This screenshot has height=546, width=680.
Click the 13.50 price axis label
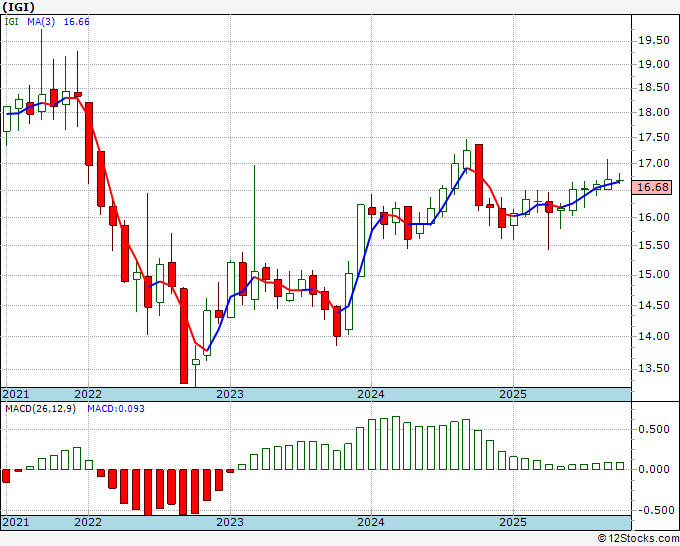coord(654,369)
